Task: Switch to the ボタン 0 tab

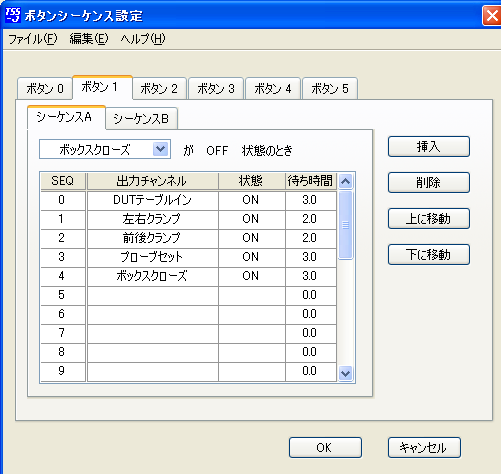Action: click(45, 88)
